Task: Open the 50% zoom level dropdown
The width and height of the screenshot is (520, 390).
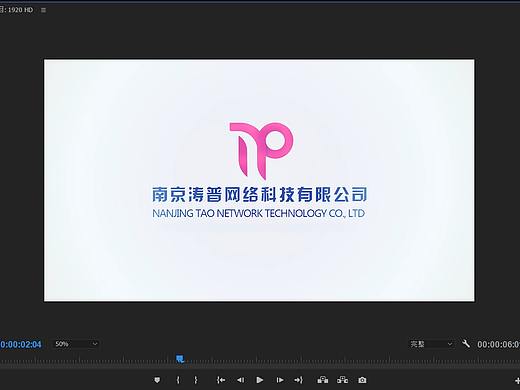Action: 76,344
